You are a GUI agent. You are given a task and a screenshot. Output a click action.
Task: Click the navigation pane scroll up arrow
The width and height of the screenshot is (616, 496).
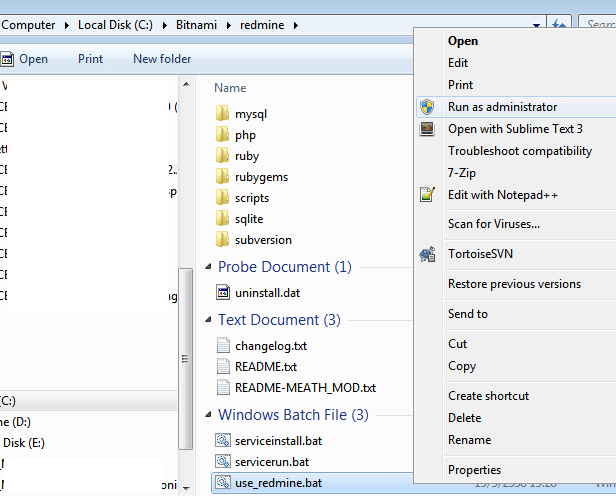(186, 84)
